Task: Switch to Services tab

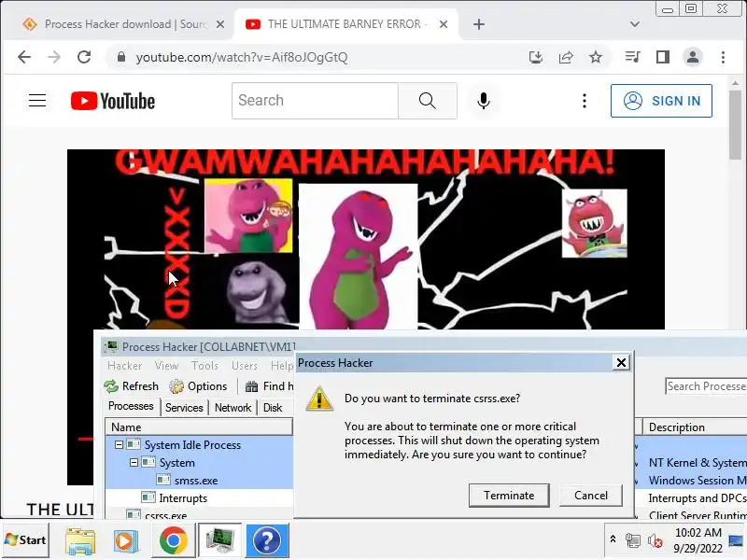Action: (184, 408)
